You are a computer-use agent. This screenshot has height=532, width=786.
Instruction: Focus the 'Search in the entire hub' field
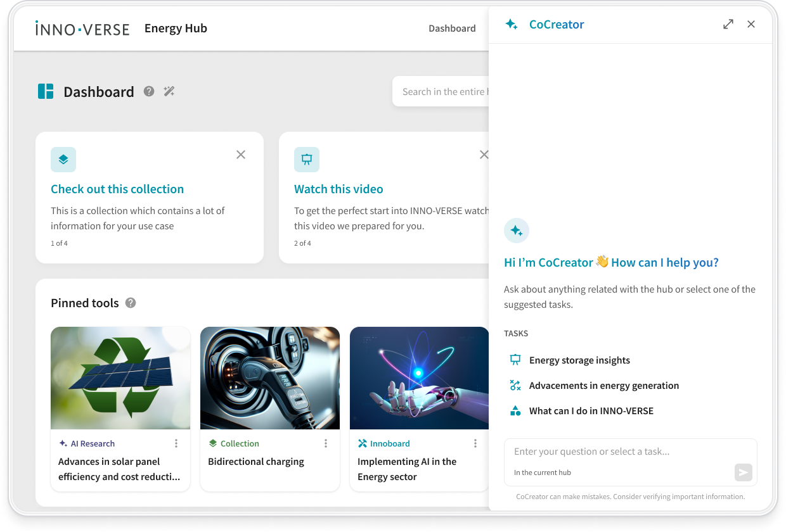441,91
